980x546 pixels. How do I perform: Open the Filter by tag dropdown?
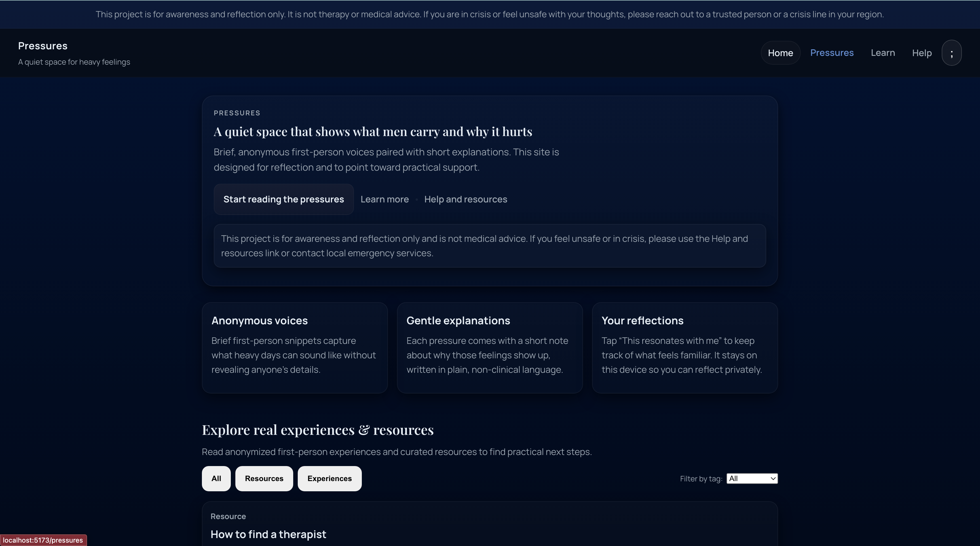752,479
